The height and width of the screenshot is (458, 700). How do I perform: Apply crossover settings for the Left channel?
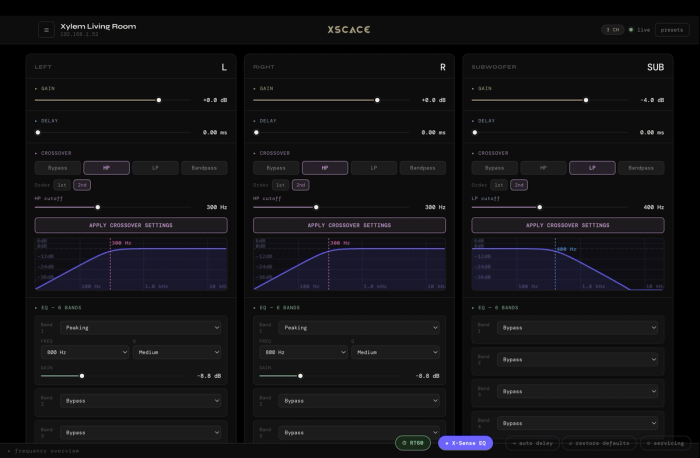131,225
